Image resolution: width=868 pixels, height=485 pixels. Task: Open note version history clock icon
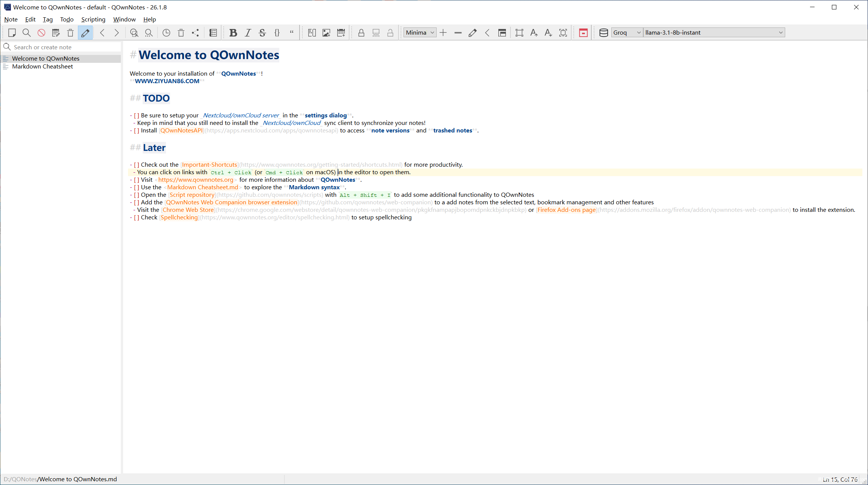click(166, 33)
